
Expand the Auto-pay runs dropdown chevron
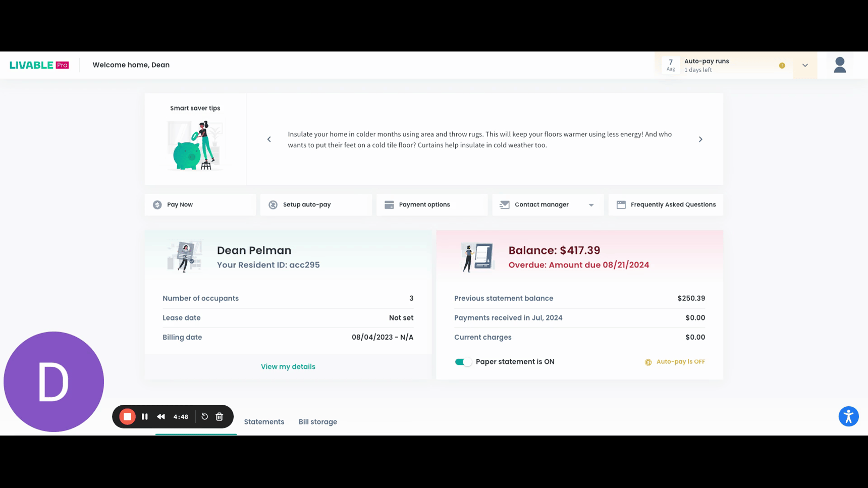point(805,66)
